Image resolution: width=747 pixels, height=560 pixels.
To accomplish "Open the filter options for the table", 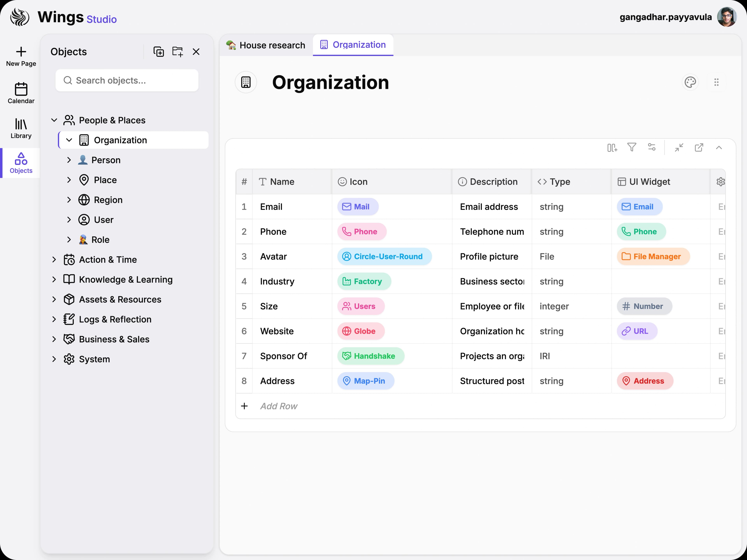I will [632, 148].
